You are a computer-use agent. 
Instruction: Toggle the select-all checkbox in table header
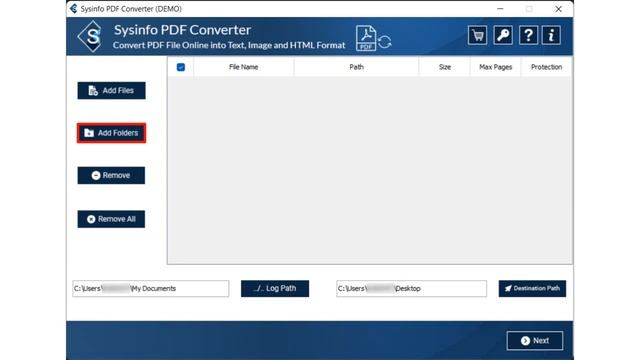181,67
